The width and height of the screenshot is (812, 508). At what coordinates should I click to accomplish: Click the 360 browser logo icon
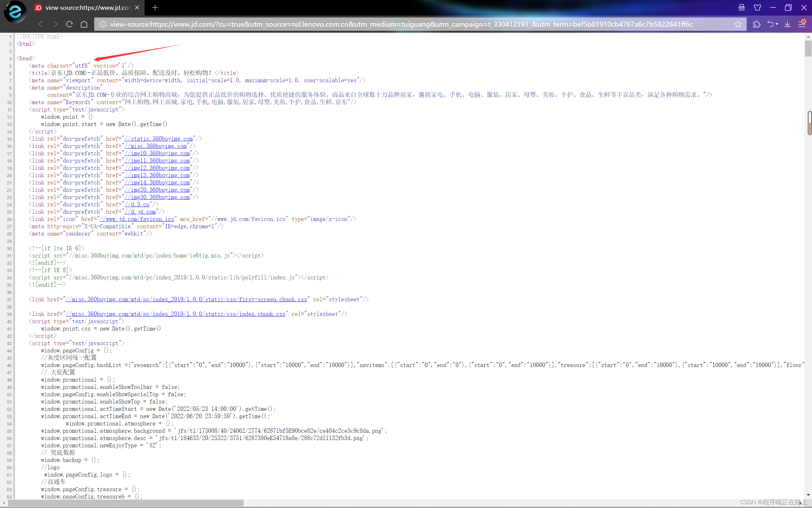click(x=15, y=12)
